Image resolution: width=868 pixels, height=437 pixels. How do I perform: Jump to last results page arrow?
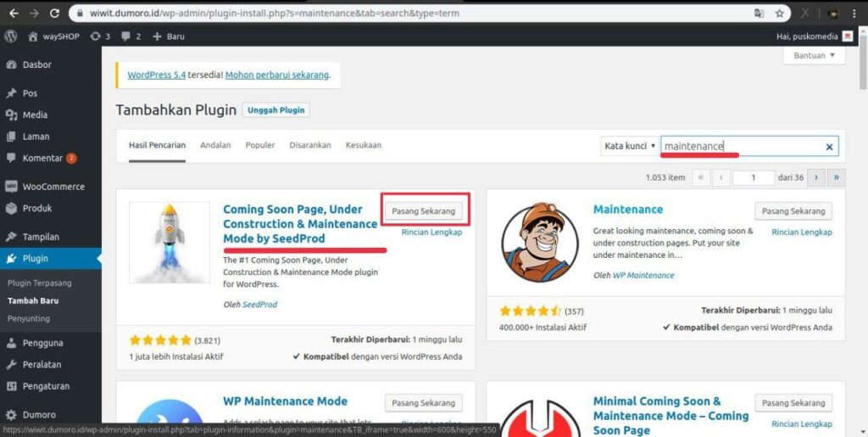[x=836, y=178]
